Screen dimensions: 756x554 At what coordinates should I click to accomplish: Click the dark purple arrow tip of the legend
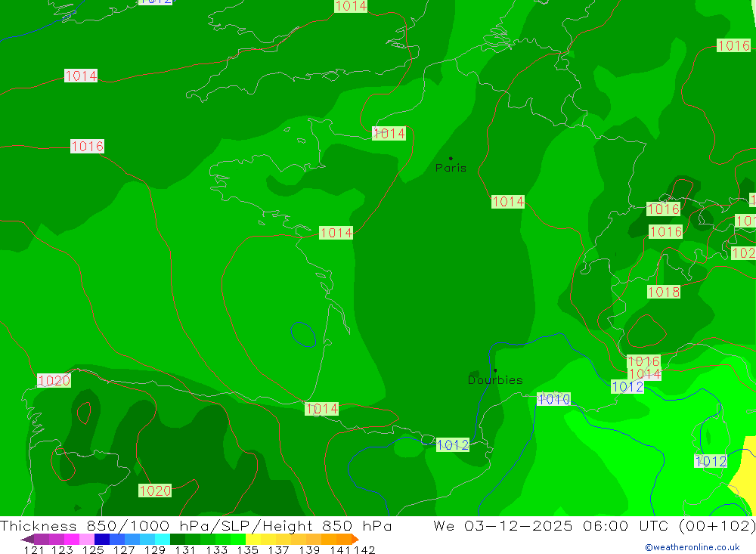(27, 539)
